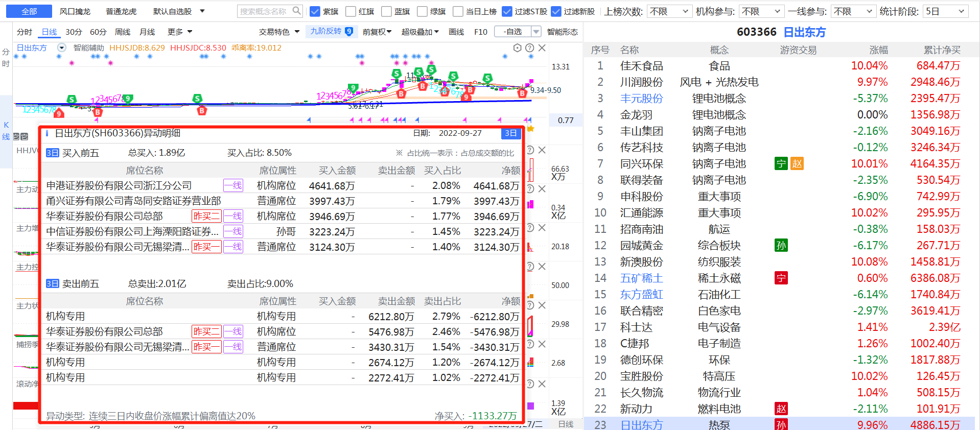Close the sub-chart showing 20.18

click(x=542, y=227)
